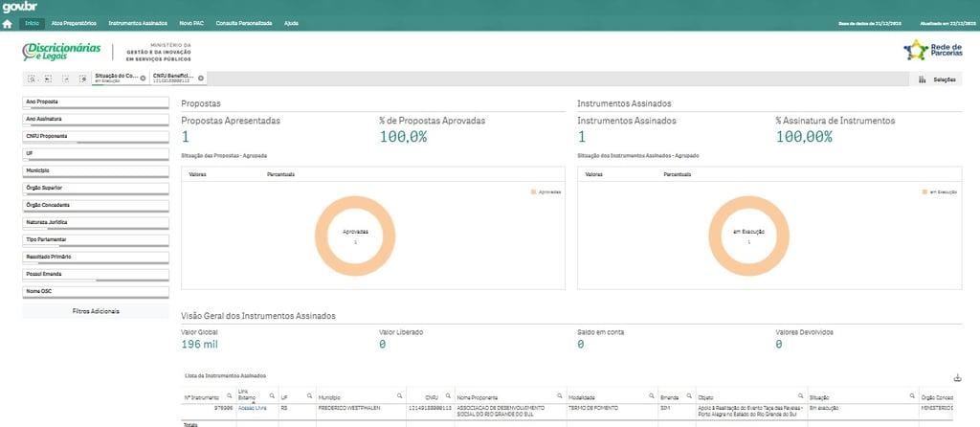The image size is (980, 427).
Task: Clear all selections icon
Action: point(82,79)
